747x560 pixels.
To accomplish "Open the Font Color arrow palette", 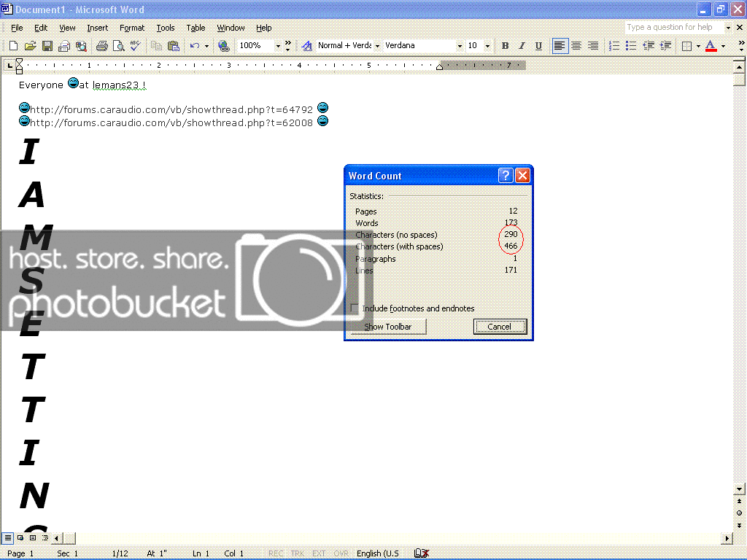I will (723, 46).
